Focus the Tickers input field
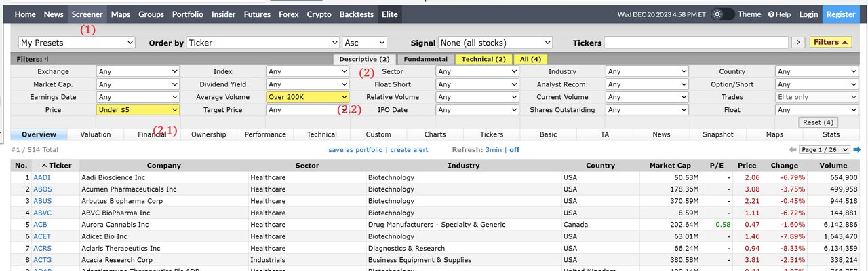The width and height of the screenshot is (868, 271). 696,43
